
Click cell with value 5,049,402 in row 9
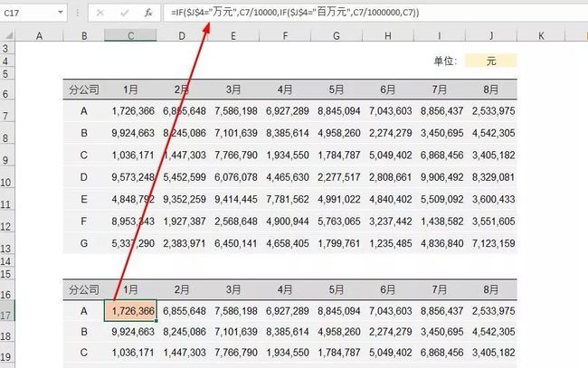click(x=391, y=156)
